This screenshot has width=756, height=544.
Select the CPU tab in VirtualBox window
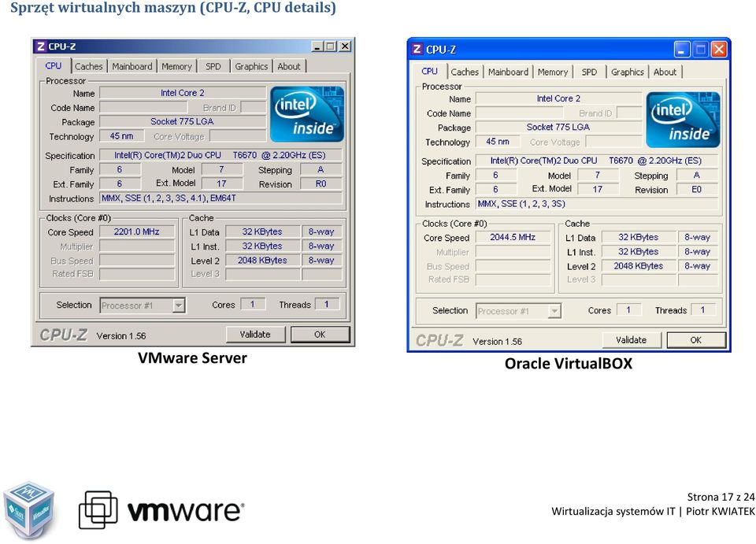[430, 72]
